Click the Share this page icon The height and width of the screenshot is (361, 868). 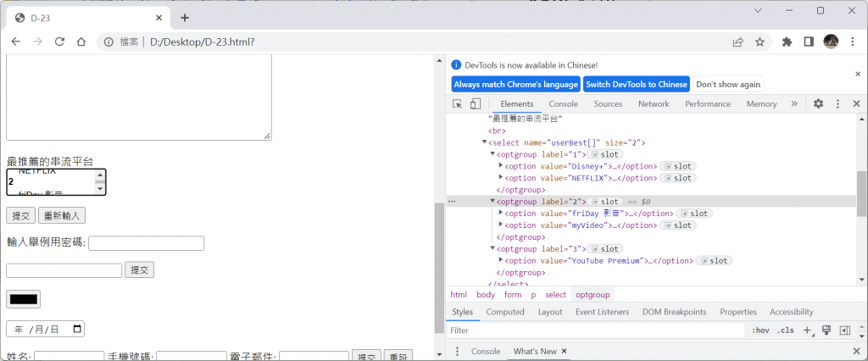[x=738, y=42]
